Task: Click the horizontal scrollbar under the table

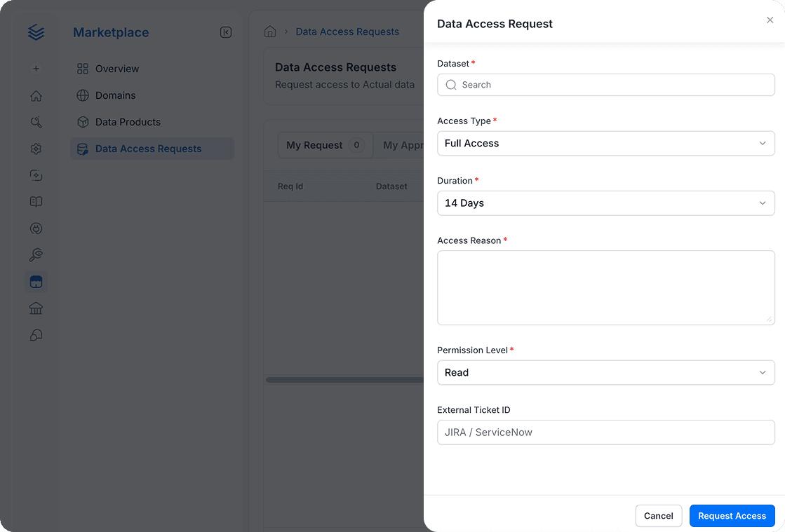Action: [x=345, y=380]
